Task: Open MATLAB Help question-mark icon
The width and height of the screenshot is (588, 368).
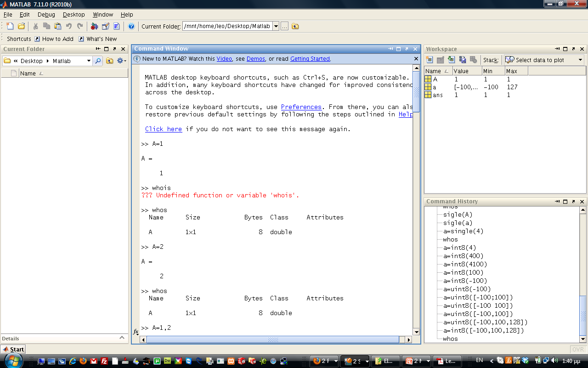Action: (x=131, y=26)
